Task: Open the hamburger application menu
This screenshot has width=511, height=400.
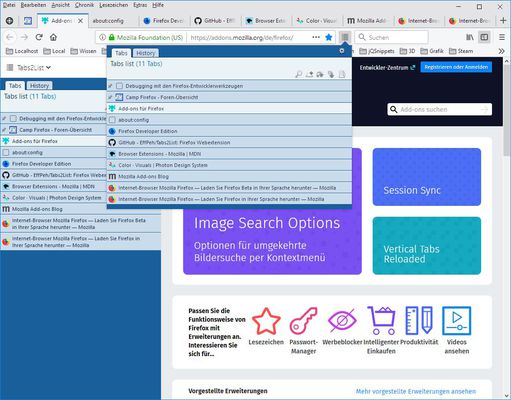Action: coord(502,37)
